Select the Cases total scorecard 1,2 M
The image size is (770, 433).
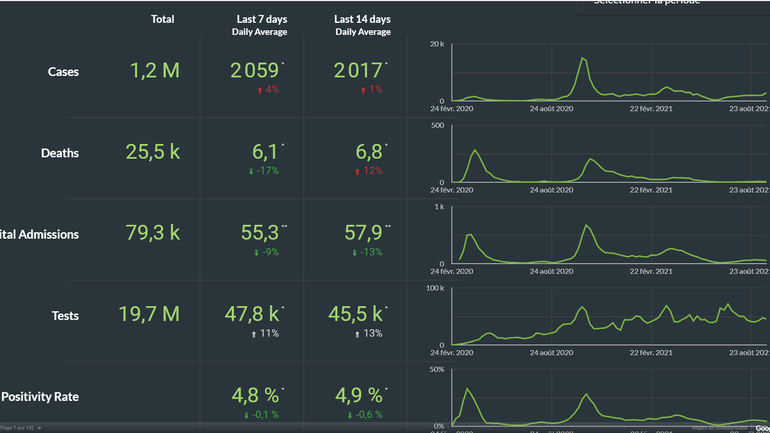pos(155,71)
